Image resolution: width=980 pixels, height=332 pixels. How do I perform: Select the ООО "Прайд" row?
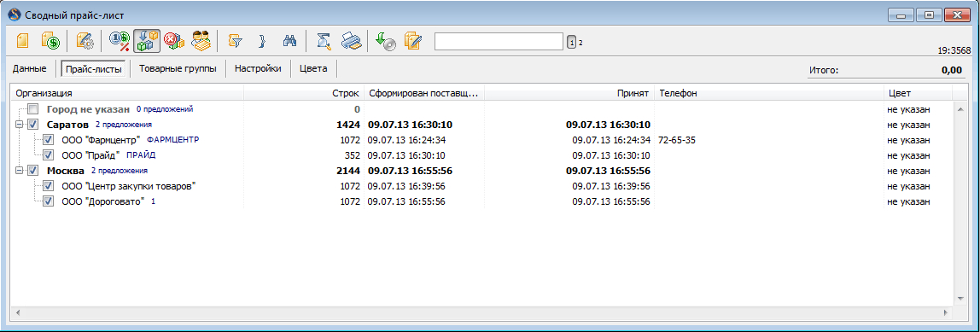tap(481, 155)
